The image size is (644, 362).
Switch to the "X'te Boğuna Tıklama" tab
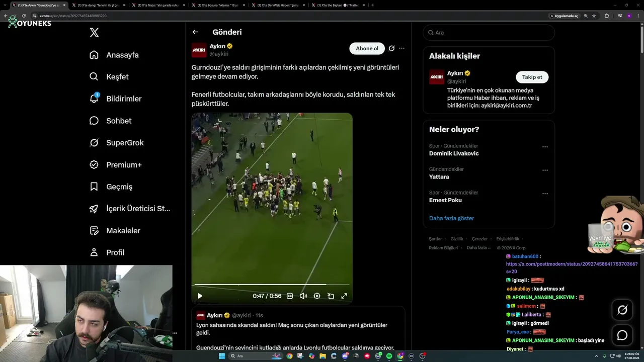(x=218, y=5)
